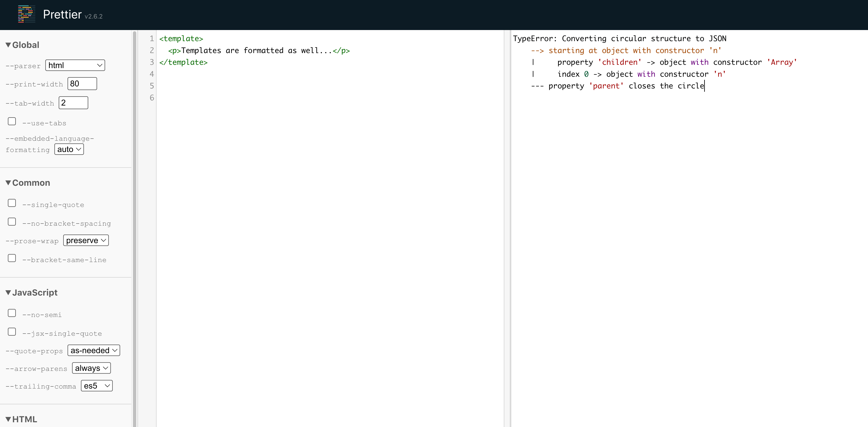Viewport: 868px width, 427px height.
Task: Click the "property 'children'" output line
Action: 664,62
